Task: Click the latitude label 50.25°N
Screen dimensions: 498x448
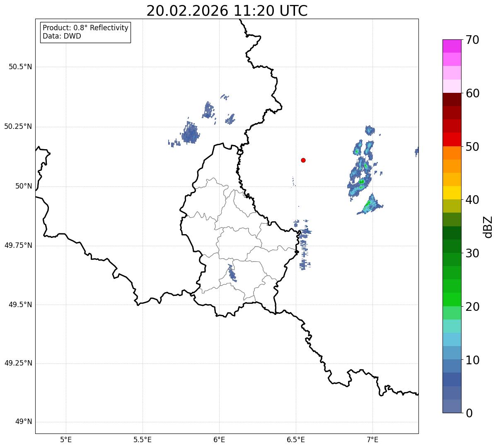Action: point(18,126)
